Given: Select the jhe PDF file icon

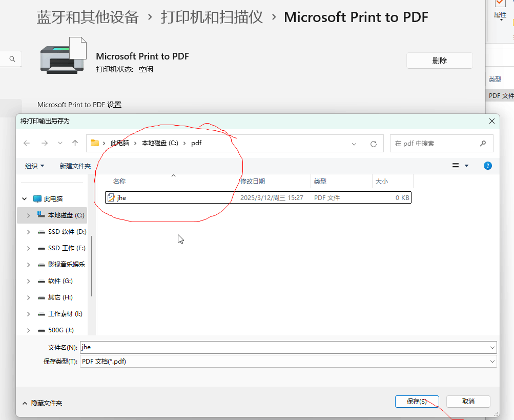Looking at the screenshot, I should 112,197.
